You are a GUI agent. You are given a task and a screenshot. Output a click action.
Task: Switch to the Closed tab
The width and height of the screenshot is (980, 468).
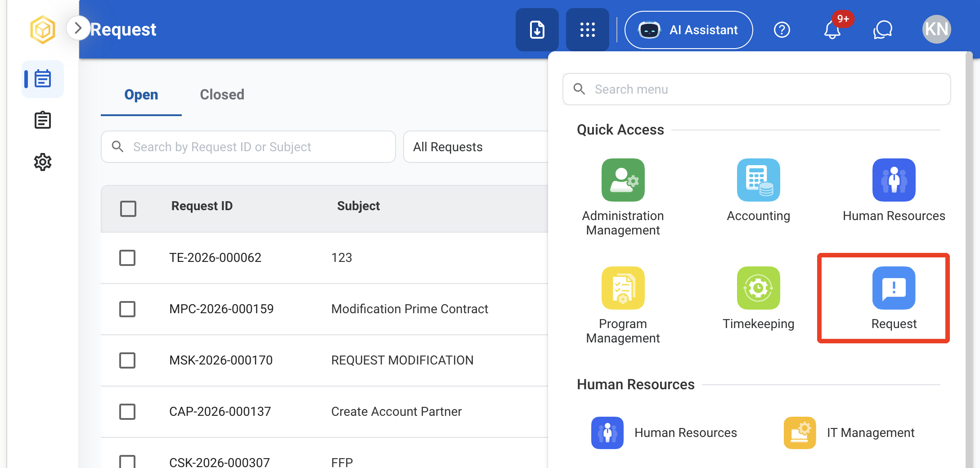(222, 94)
